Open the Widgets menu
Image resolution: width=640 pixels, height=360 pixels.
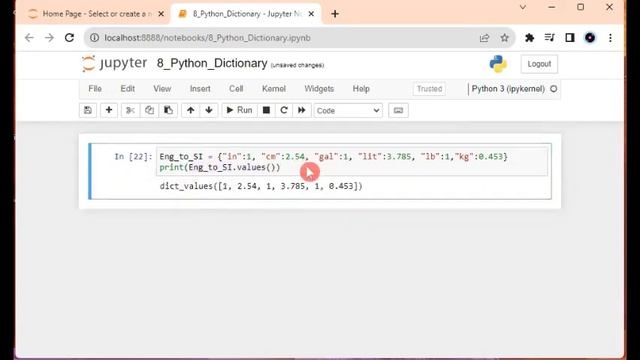(x=319, y=89)
